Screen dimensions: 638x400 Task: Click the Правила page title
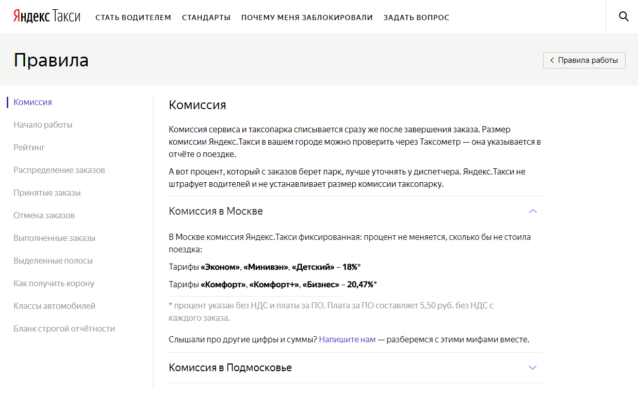click(51, 60)
